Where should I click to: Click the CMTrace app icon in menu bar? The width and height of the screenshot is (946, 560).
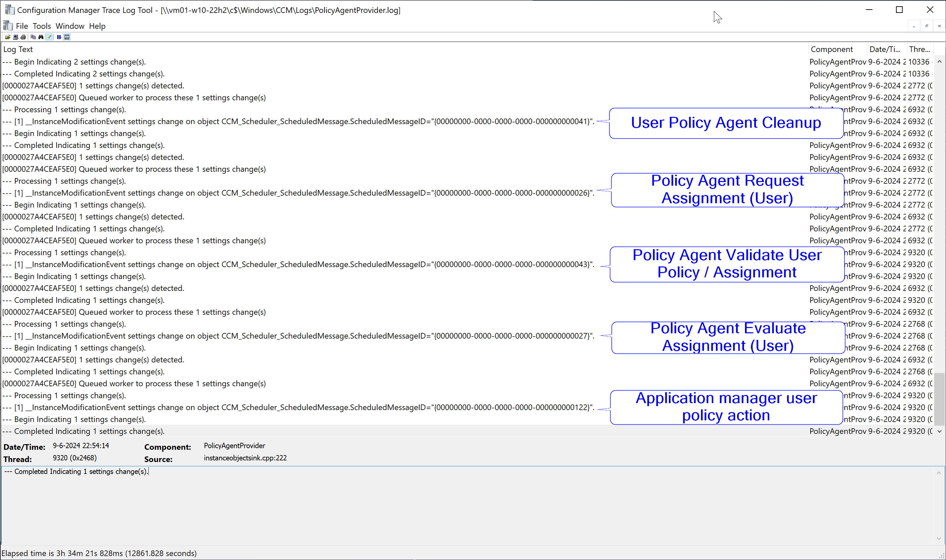(x=8, y=26)
